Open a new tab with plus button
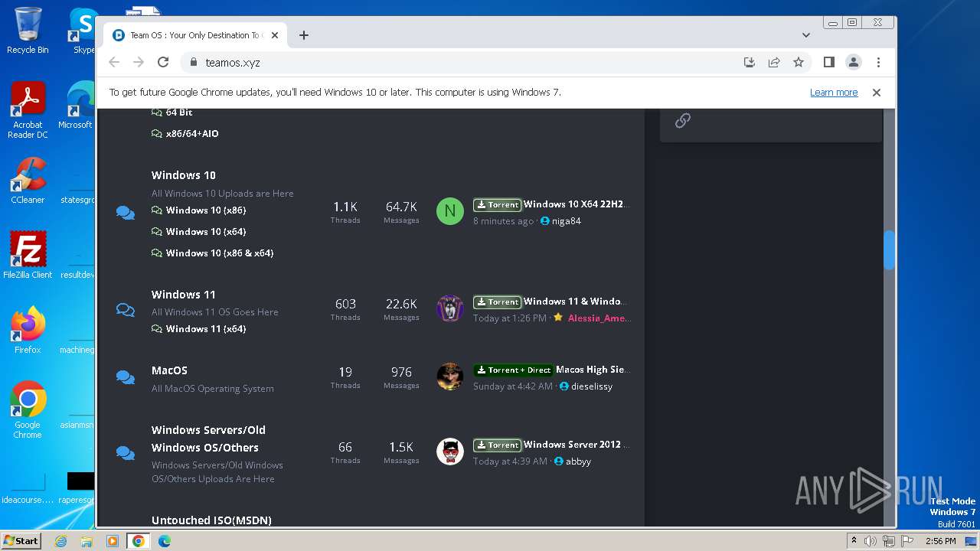 click(x=304, y=35)
